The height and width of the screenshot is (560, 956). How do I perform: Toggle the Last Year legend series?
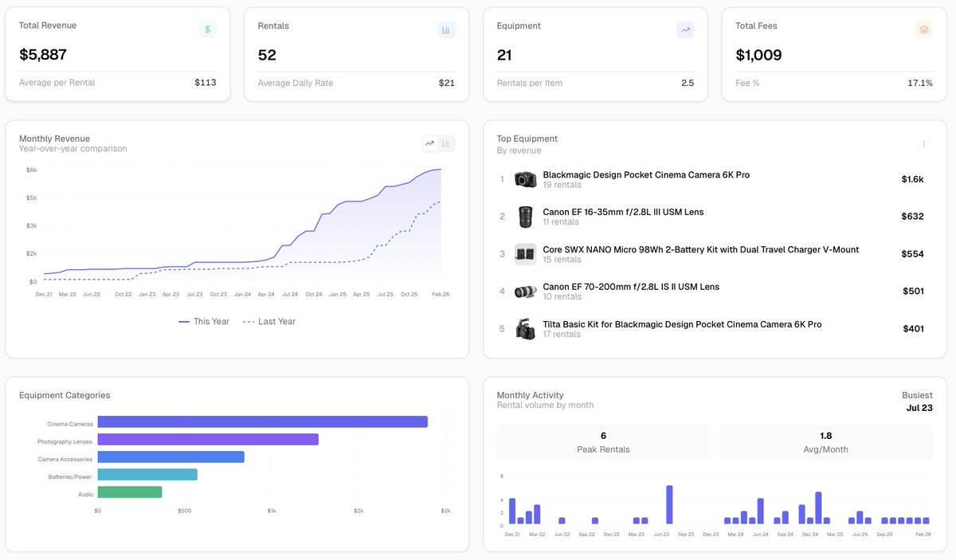(269, 322)
